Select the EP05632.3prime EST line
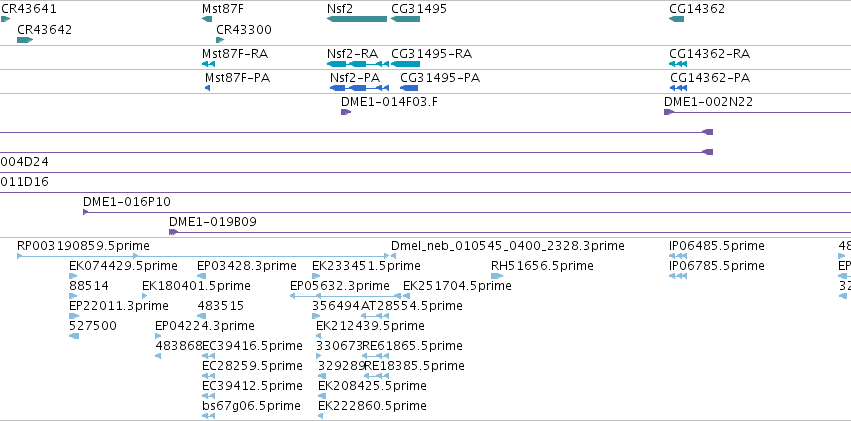 (345, 296)
